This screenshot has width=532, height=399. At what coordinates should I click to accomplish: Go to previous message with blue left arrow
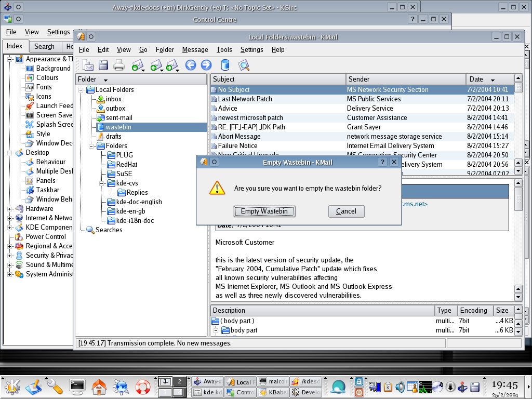point(191,65)
